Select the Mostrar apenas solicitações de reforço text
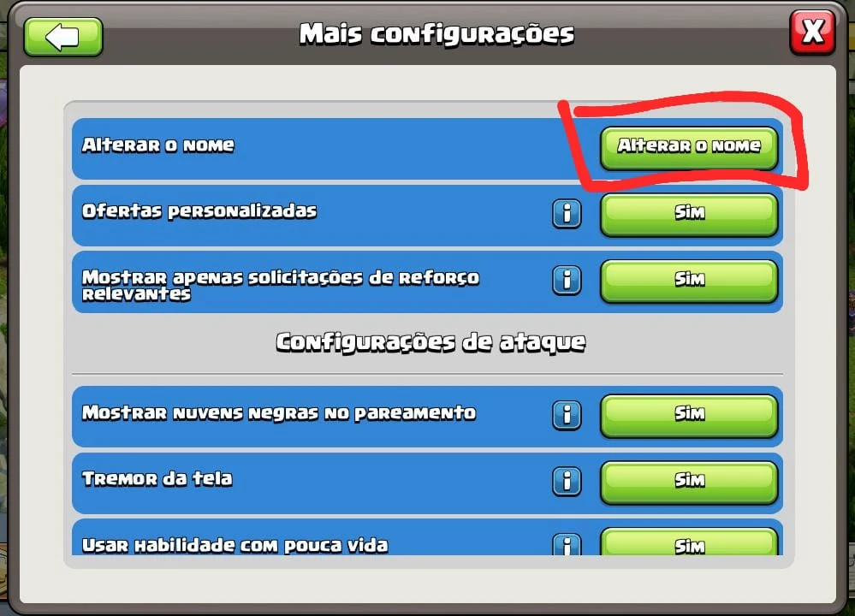This screenshot has width=855, height=616. coord(280,278)
